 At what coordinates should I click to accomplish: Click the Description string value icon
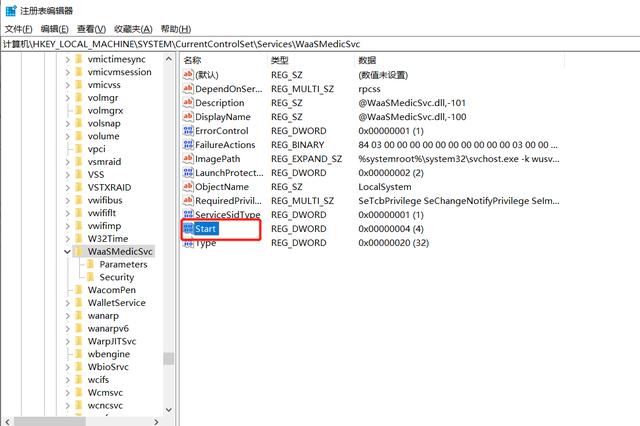pos(188,102)
